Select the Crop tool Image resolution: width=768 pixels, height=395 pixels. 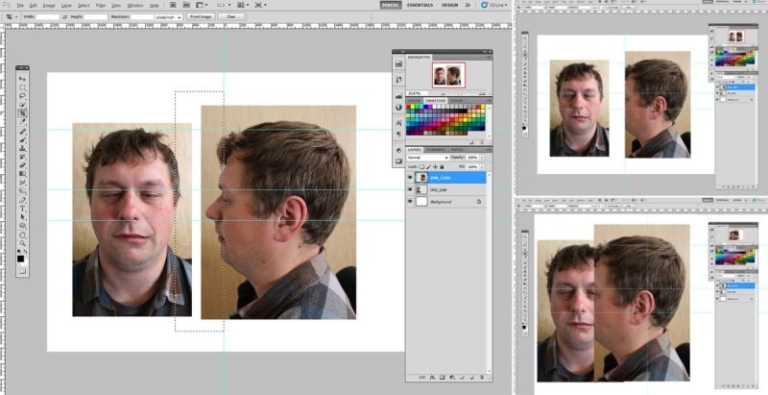click(22, 113)
